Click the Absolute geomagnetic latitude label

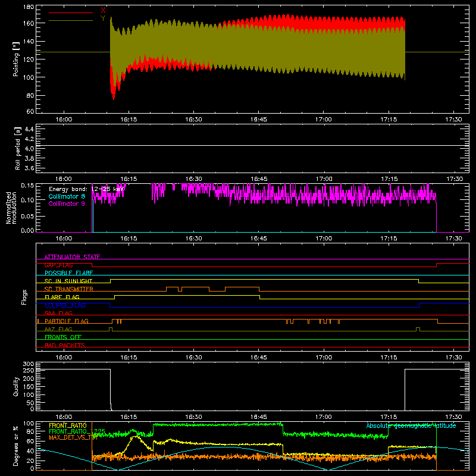411,425
